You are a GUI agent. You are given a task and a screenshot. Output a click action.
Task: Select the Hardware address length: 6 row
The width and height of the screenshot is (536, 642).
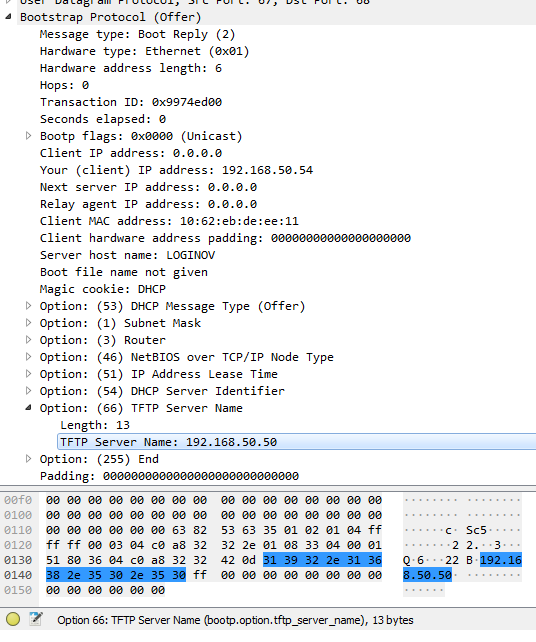point(131,68)
